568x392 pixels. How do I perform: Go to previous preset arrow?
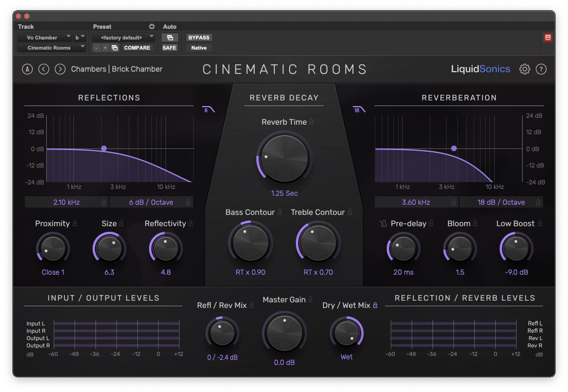coord(44,69)
